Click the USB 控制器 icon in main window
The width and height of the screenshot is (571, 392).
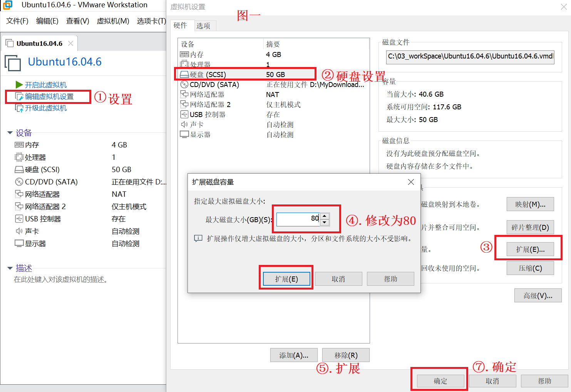pos(19,219)
